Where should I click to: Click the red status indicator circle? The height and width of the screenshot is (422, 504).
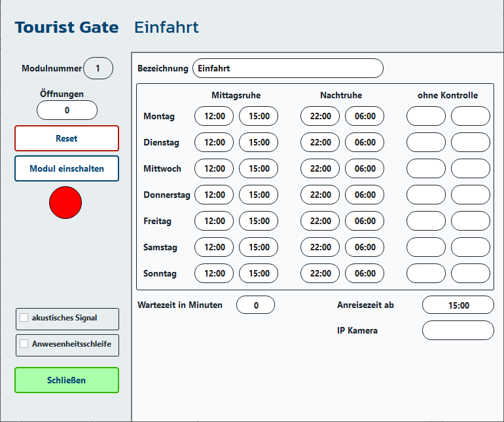(65, 202)
